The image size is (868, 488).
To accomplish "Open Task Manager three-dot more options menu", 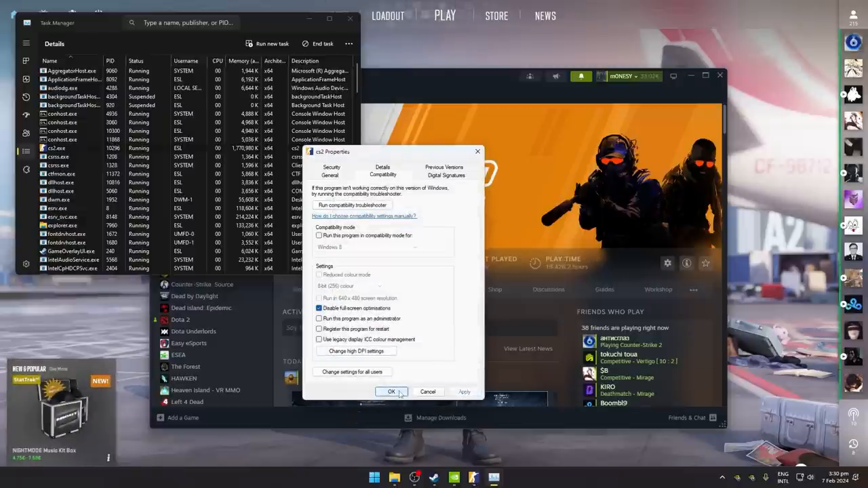I will pyautogui.click(x=349, y=43).
